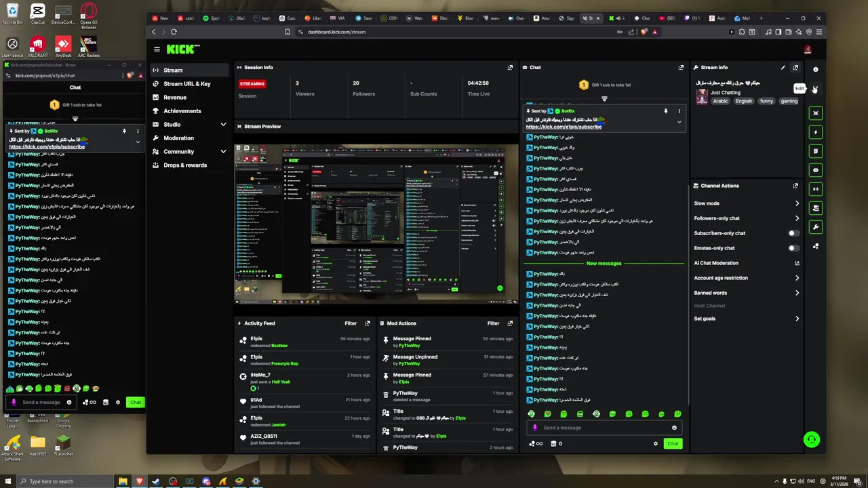
Task: Collapse pinned message in dashboard chat
Action: click(679, 122)
